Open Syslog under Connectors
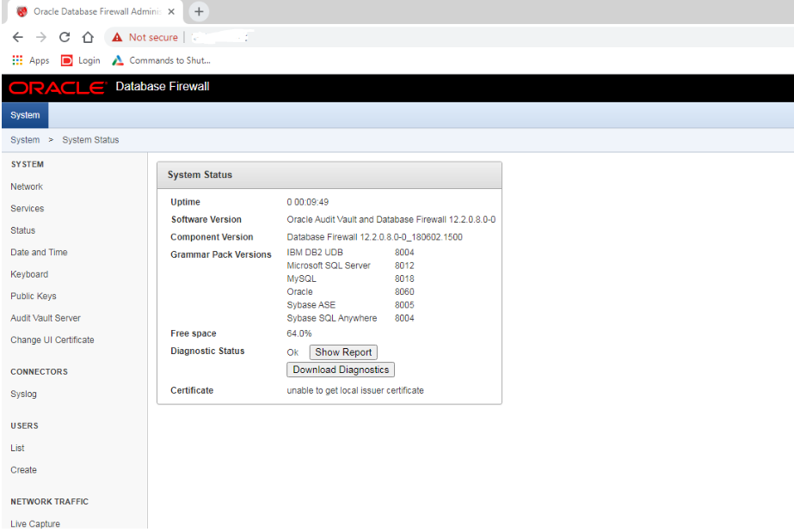Screen dimensions: 794x532 tap(24, 394)
